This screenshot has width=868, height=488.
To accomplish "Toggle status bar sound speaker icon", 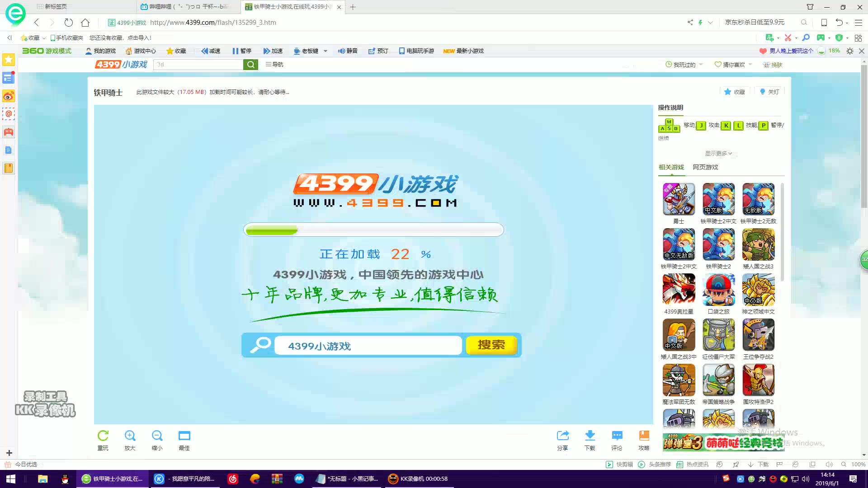I will [x=829, y=465].
